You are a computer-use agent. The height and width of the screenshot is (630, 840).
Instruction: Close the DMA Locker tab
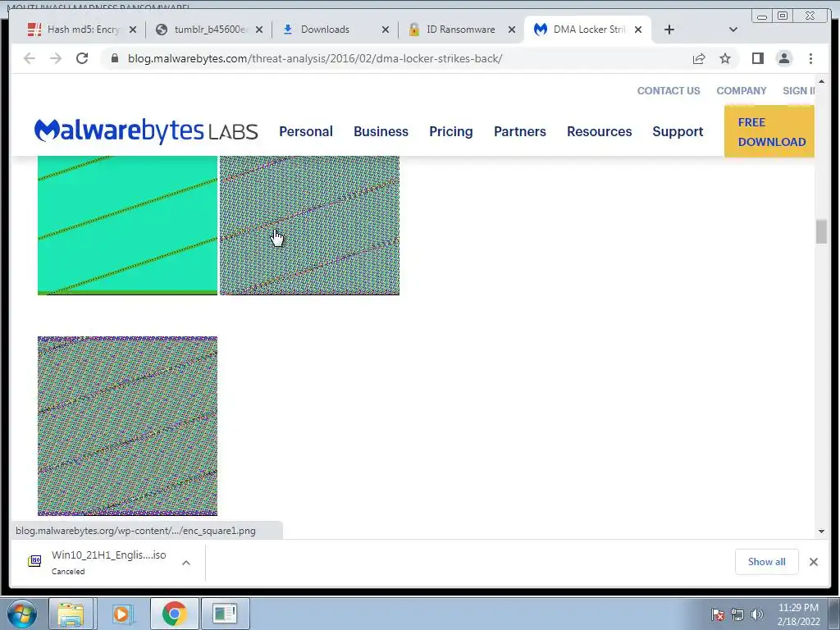pos(638,30)
